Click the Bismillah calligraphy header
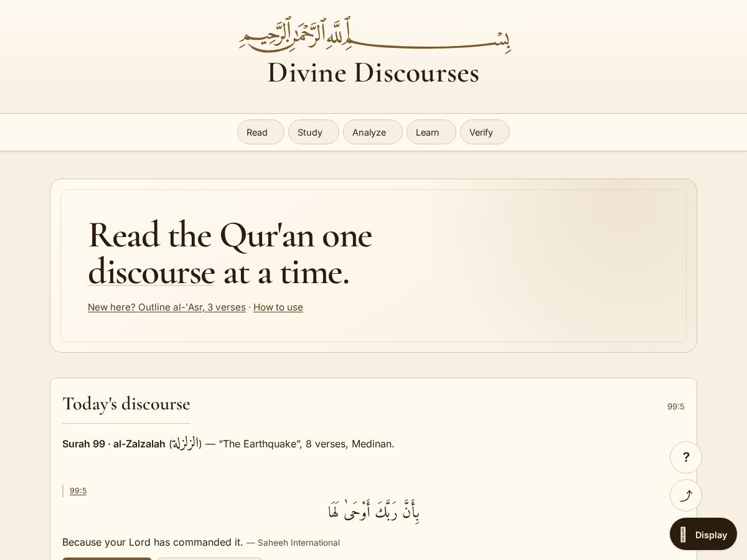Viewport: 747px width, 560px height. (x=375, y=35)
